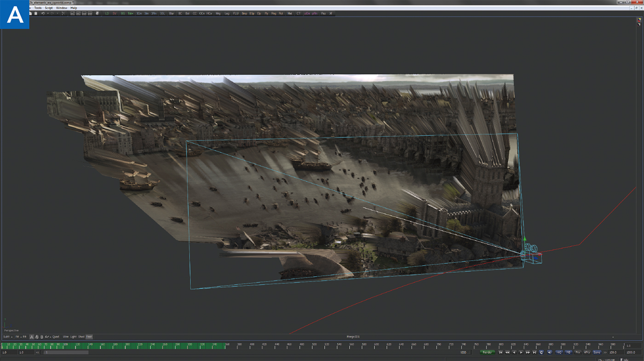The height and width of the screenshot is (361, 644).
Task: Add a pRn particle render tool
Action: pos(315,13)
